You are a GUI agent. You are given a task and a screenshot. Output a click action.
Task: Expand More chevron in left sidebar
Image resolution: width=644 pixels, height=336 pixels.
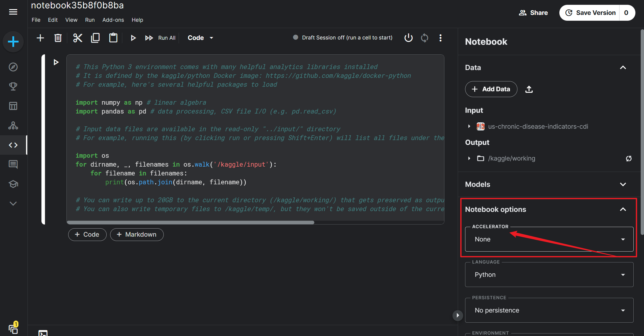[13, 203]
